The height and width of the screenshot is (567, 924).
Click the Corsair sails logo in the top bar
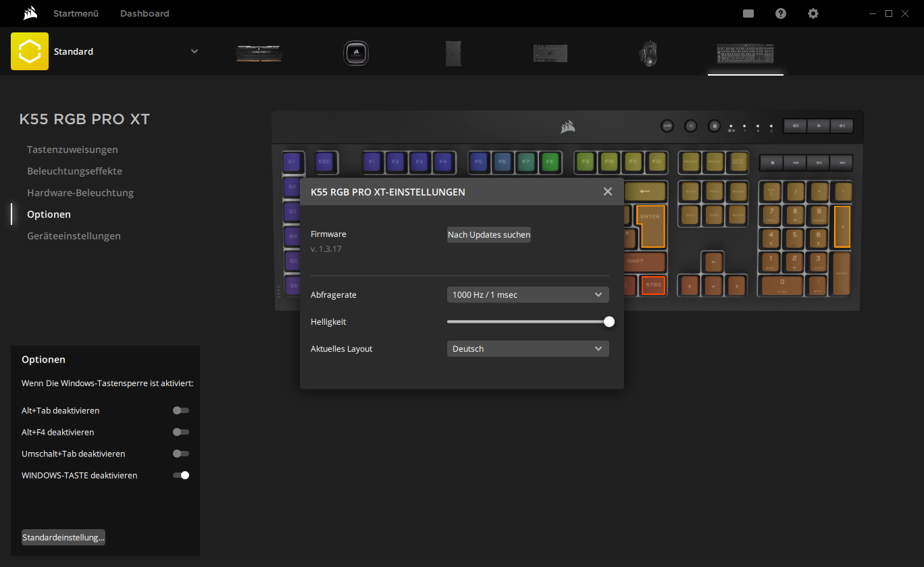point(30,13)
